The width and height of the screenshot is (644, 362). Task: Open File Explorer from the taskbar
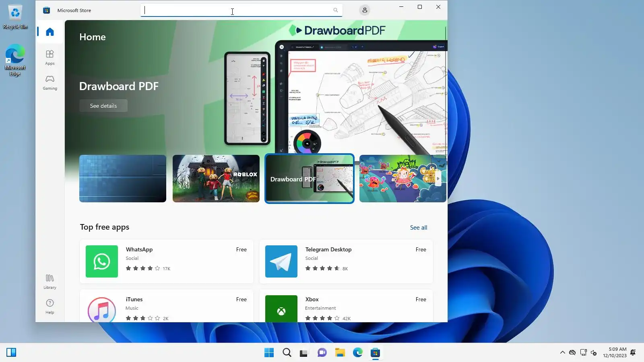(340, 353)
